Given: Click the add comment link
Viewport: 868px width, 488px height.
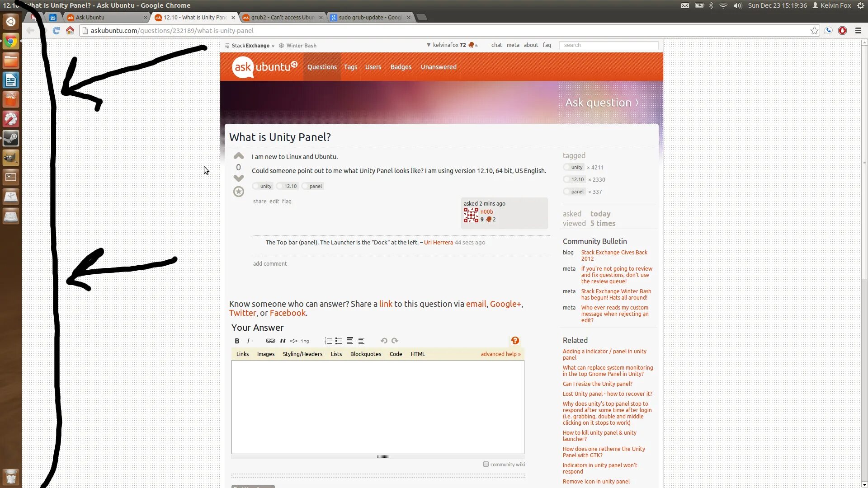Looking at the screenshot, I should 270,263.
